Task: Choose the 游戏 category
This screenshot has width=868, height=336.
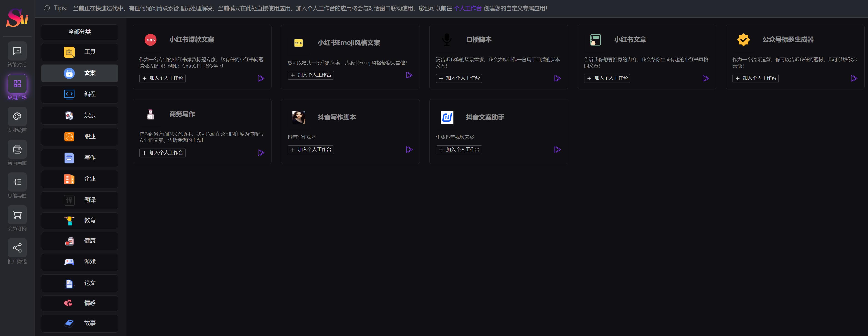Action: pyautogui.click(x=80, y=262)
